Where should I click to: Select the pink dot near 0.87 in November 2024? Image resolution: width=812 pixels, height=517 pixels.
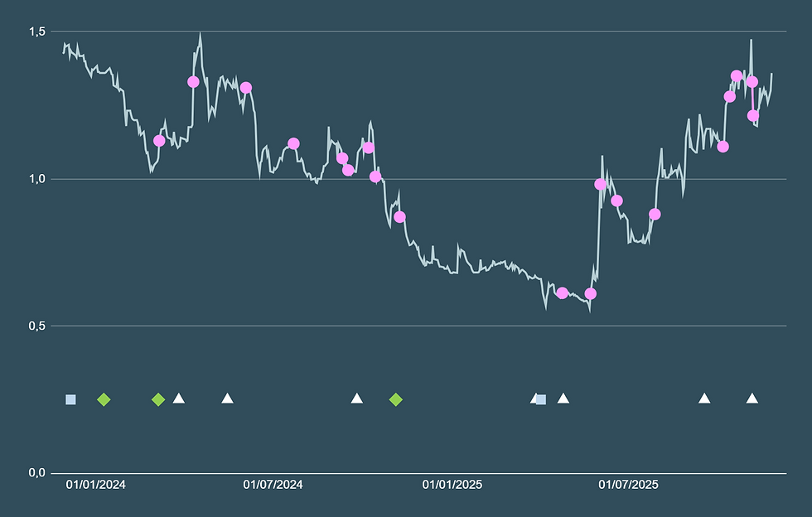pyautogui.click(x=399, y=217)
